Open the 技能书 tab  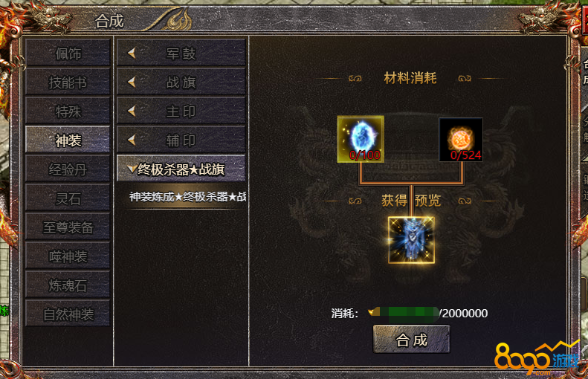68,82
